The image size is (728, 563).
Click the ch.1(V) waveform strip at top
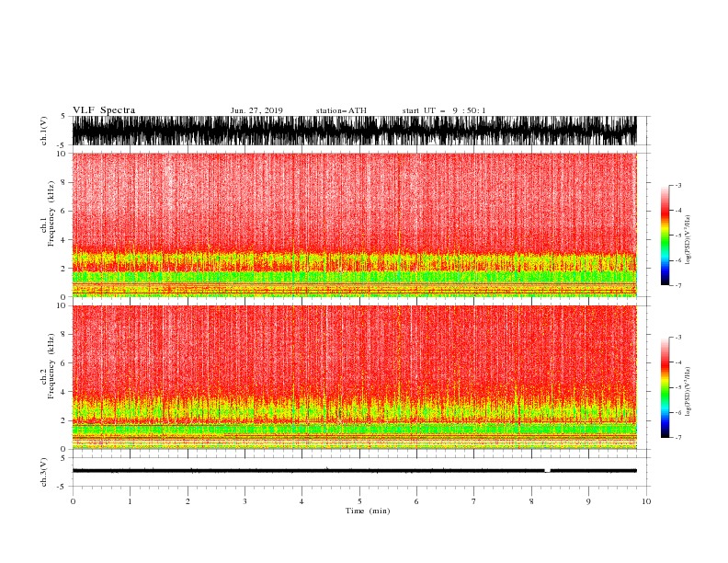(x=354, y=131)
